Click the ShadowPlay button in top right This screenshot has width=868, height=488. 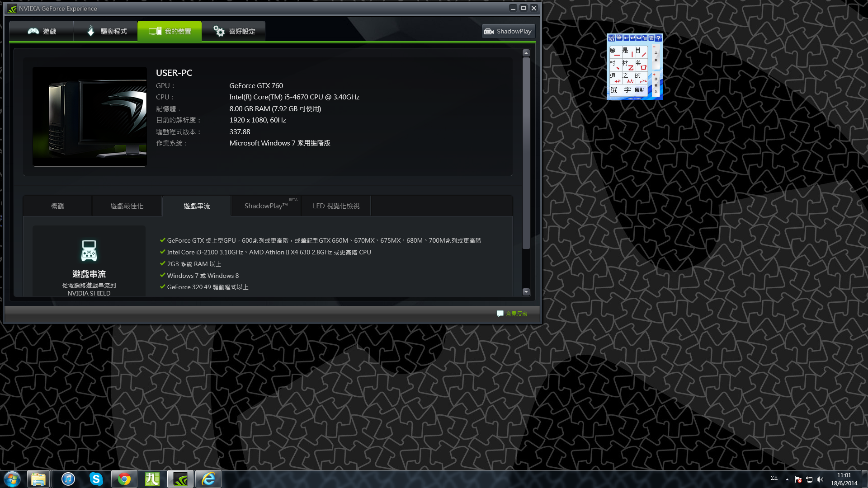point(508,31)
